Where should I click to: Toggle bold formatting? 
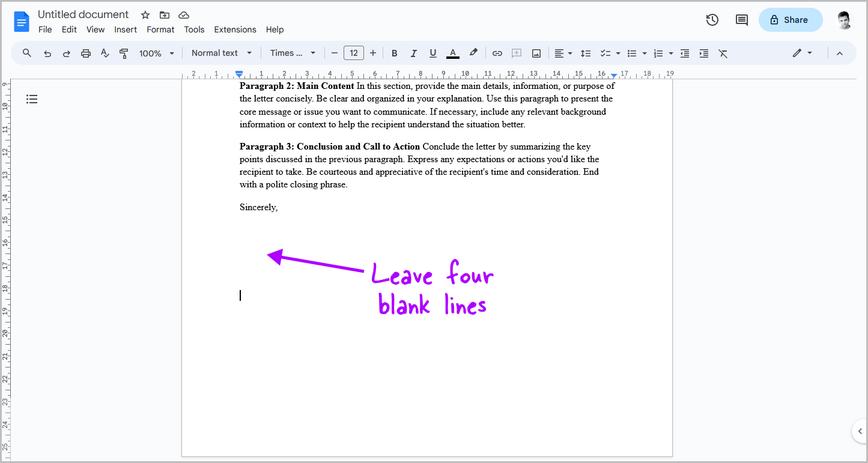point(394,53)
